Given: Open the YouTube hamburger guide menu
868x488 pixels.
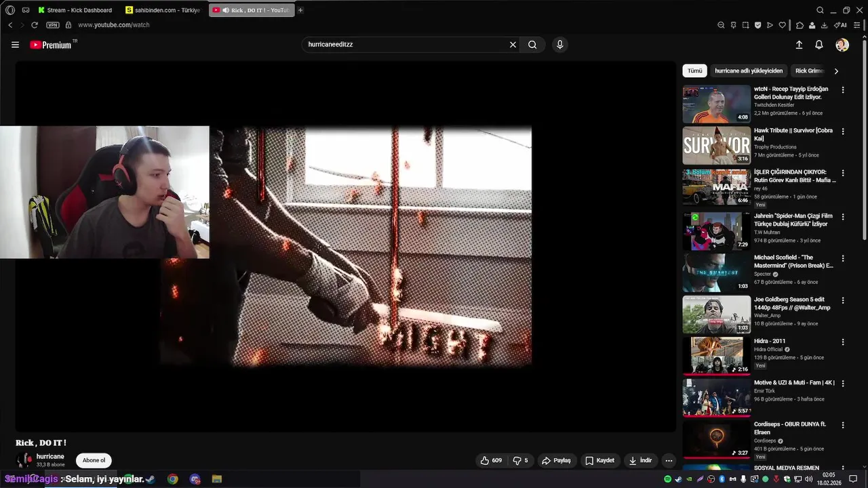Looking at the screenshot, I should [x=15, y=45].
